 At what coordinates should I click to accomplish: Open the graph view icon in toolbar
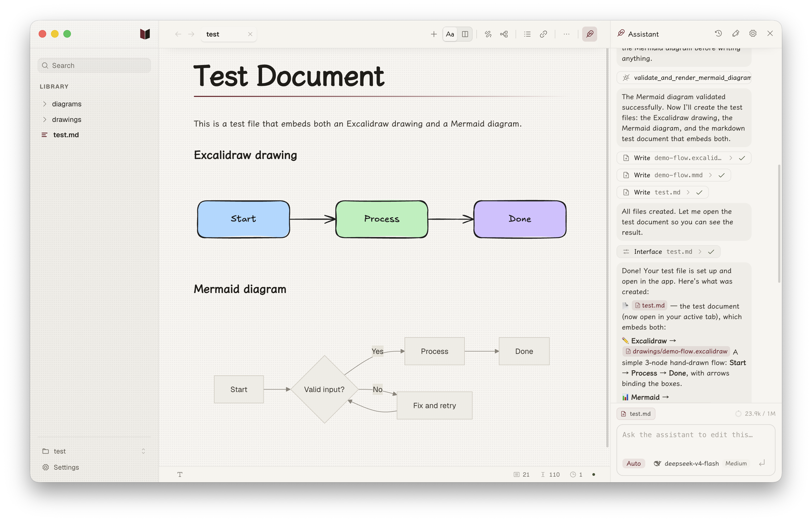coord(504,34)
